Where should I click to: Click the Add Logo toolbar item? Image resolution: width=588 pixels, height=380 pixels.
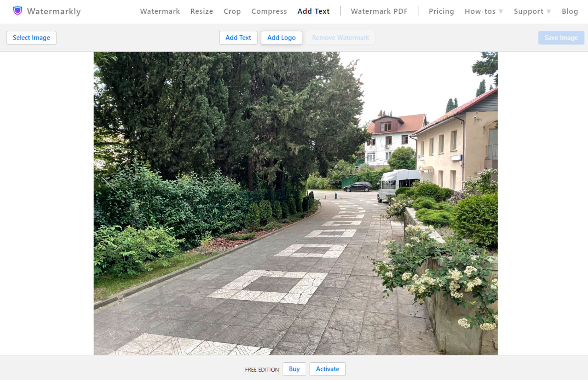pos(282,37)
